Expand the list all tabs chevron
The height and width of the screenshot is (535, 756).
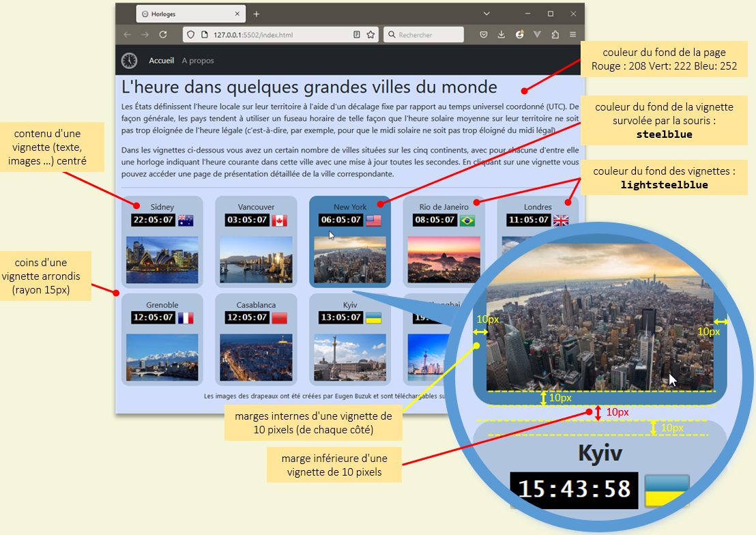pos(486,14)
